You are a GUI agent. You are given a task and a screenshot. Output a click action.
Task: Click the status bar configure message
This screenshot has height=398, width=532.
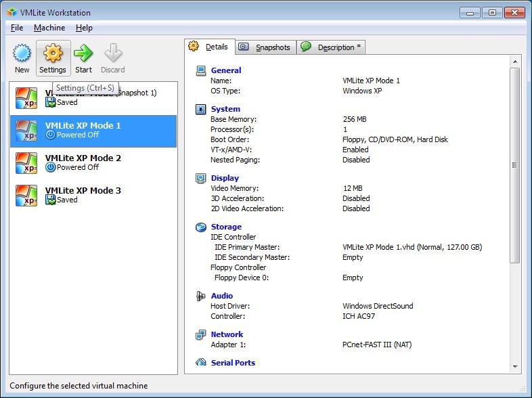coord(79,386)
